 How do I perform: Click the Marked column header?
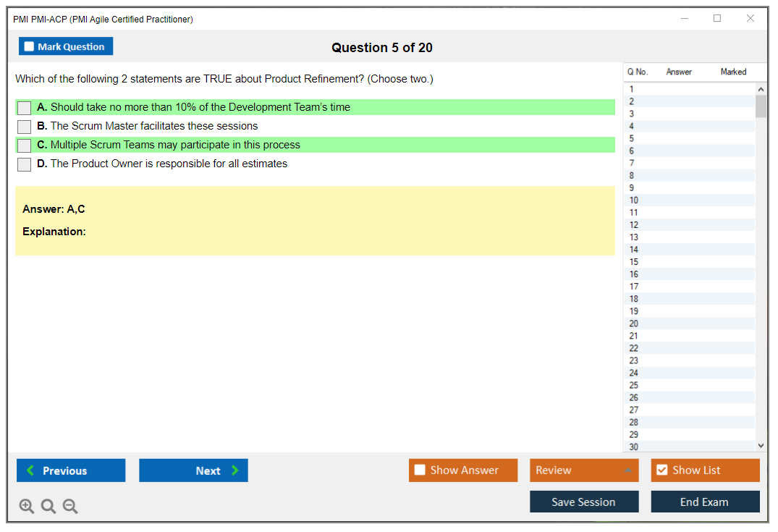(733, 72)
